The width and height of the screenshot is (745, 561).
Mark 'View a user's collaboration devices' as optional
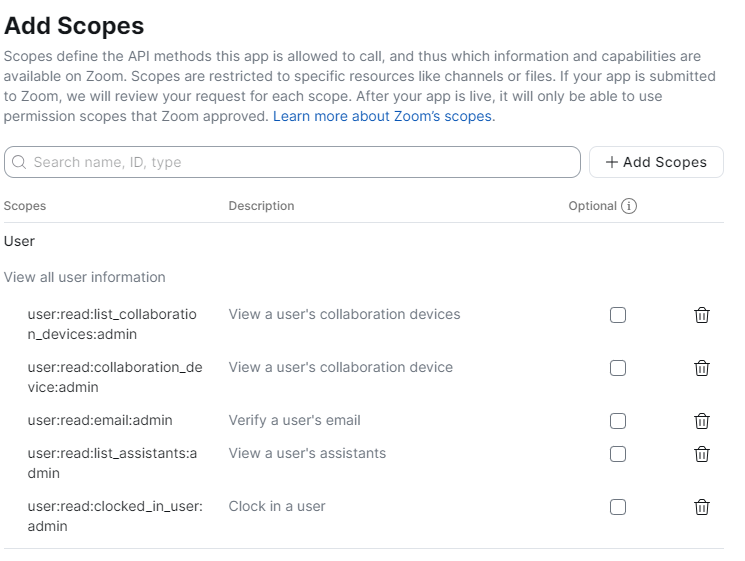click(618, 315)
